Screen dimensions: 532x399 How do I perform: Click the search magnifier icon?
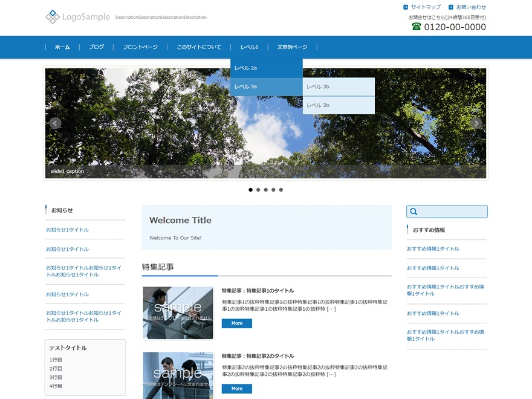click(414, 212)
